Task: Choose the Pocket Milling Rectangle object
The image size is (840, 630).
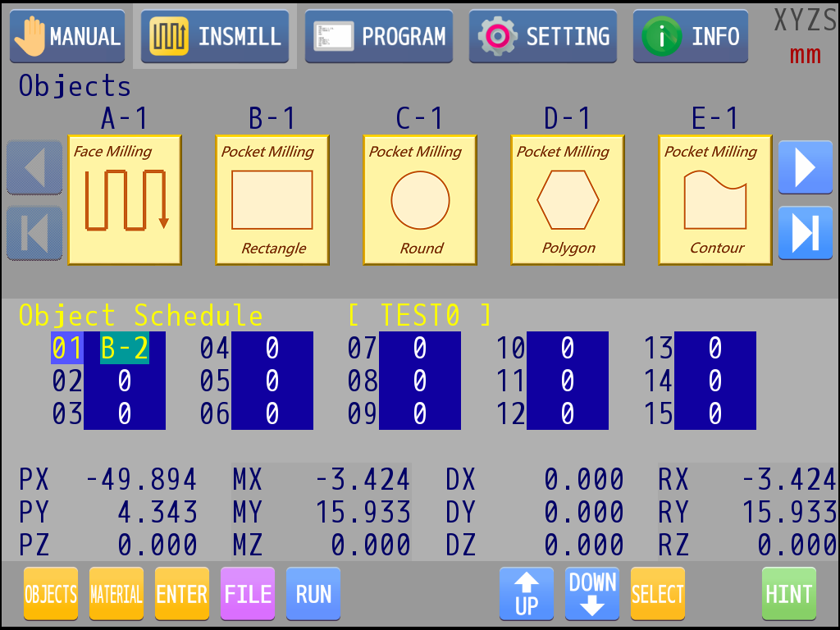Action: pyautogui.click(x=272, y=199)
